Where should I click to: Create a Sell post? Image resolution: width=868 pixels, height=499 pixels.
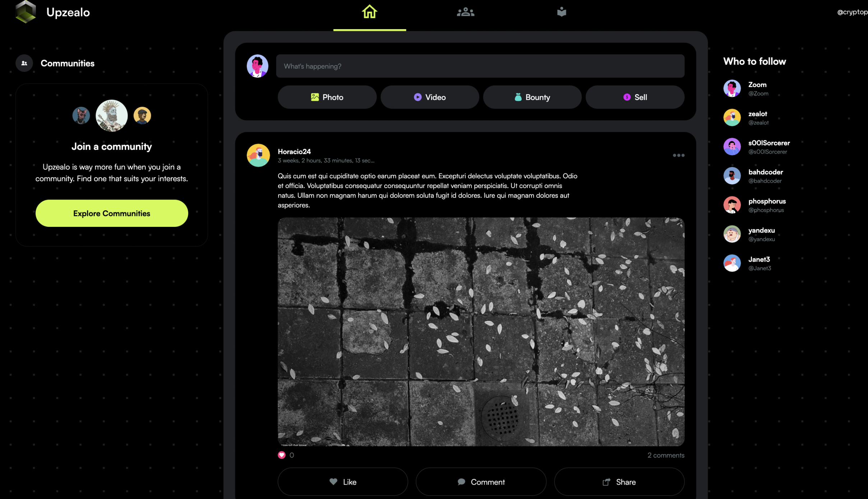(635, 97)
